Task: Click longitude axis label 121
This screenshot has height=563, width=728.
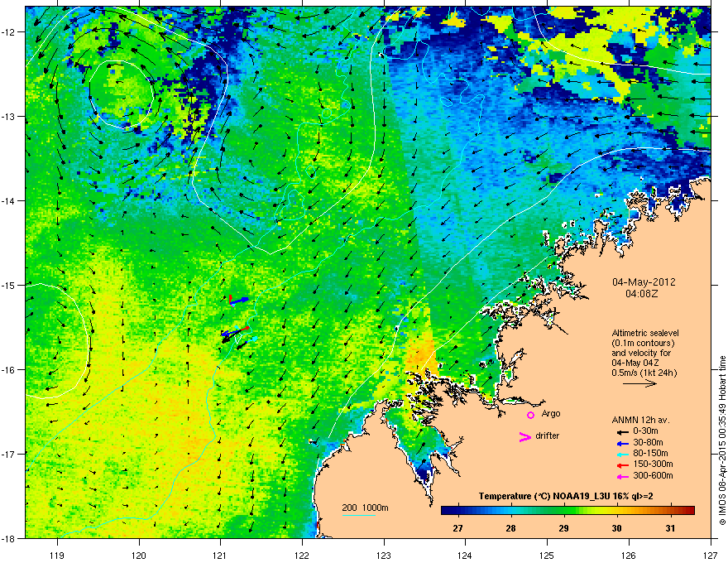Action: pyautogui.click(x=220, y=555)
